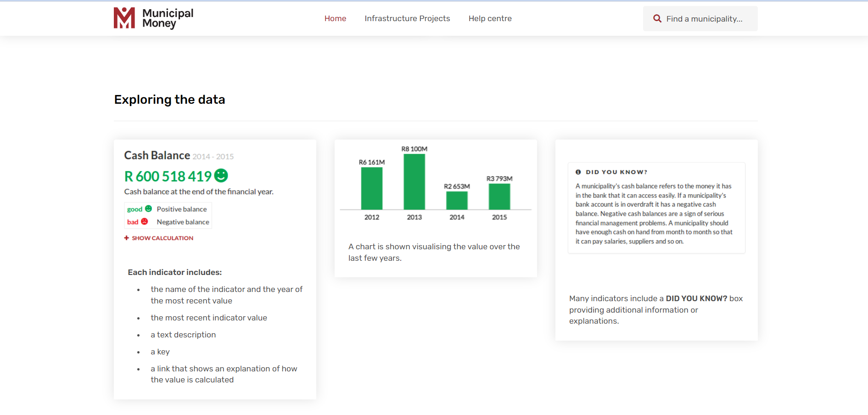The image size is (868, 415).
Task: Click the red magnifying glass search icon
Action: click(657, 19)
